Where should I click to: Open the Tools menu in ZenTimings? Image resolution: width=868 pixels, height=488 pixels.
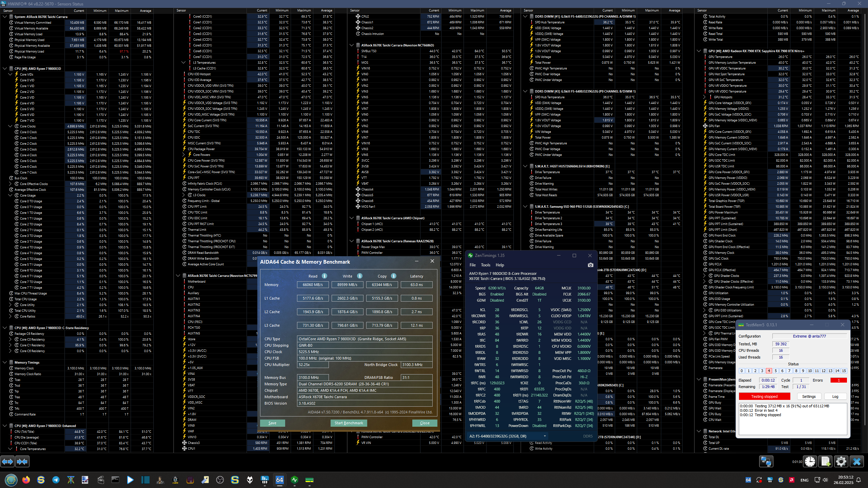485,265
